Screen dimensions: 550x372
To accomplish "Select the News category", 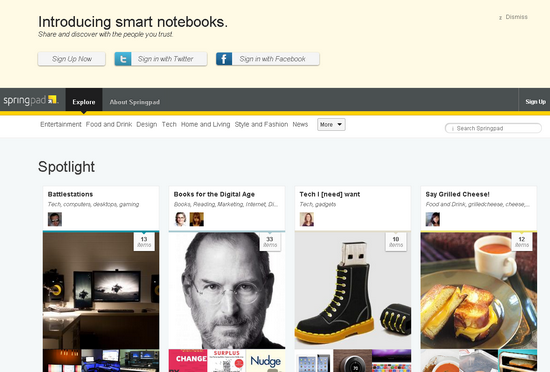I will 300,124.
